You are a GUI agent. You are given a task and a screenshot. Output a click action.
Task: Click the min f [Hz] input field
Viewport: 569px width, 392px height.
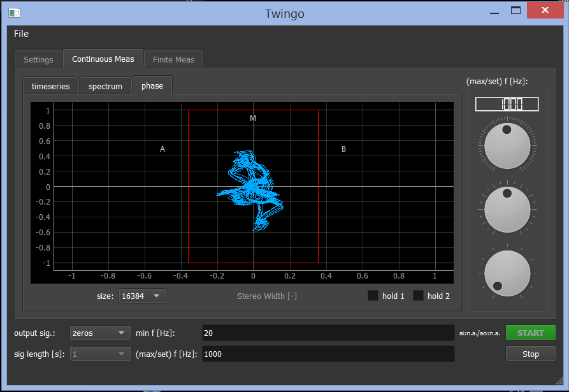(x=328, y=333)
